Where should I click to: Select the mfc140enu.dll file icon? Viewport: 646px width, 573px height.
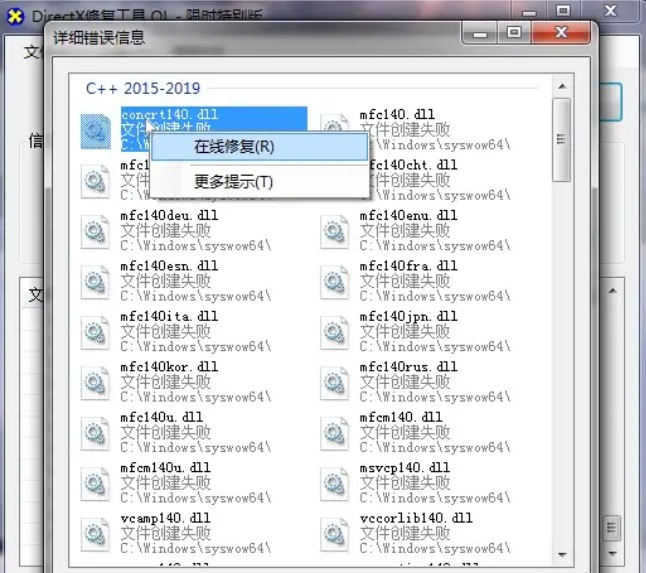(334, 232)
